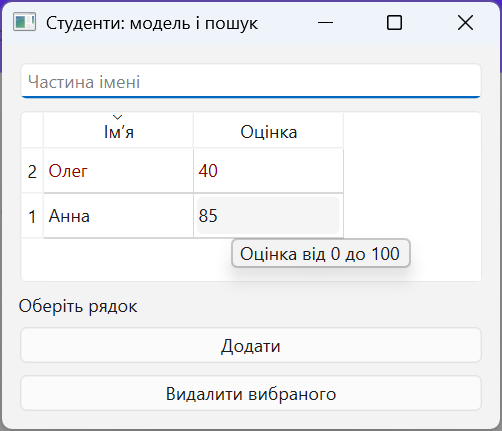Close the Студенти window
502x431 pixels.
click(x=465, y=23)
